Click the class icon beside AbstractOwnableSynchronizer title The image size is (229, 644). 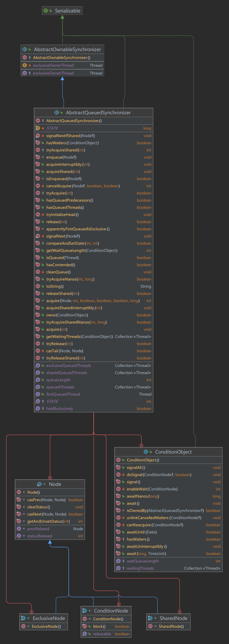(x=24, y=49)
